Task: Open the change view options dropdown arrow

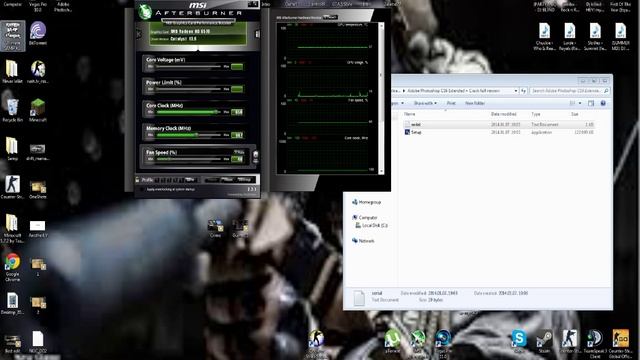Action: point(580,103)
